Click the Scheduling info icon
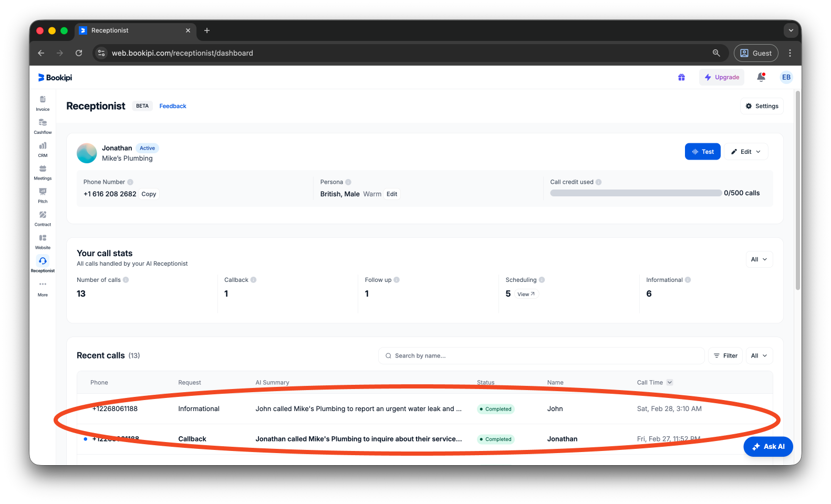 coord(542,280)
